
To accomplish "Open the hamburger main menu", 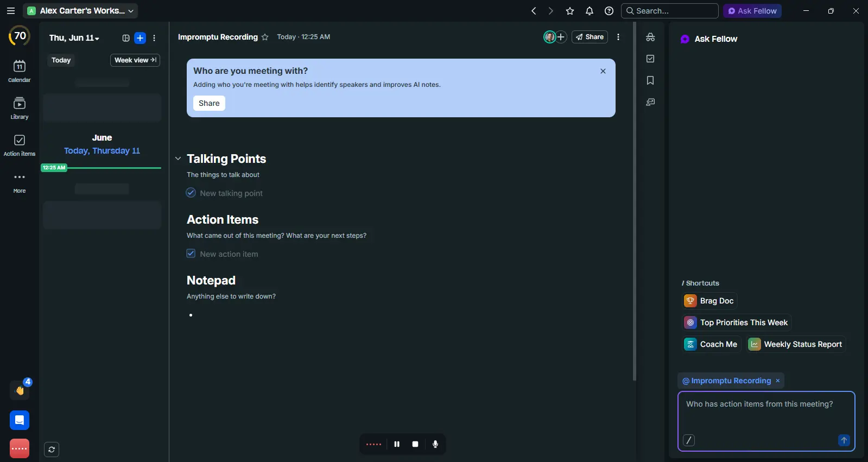I will coord(10,11).
